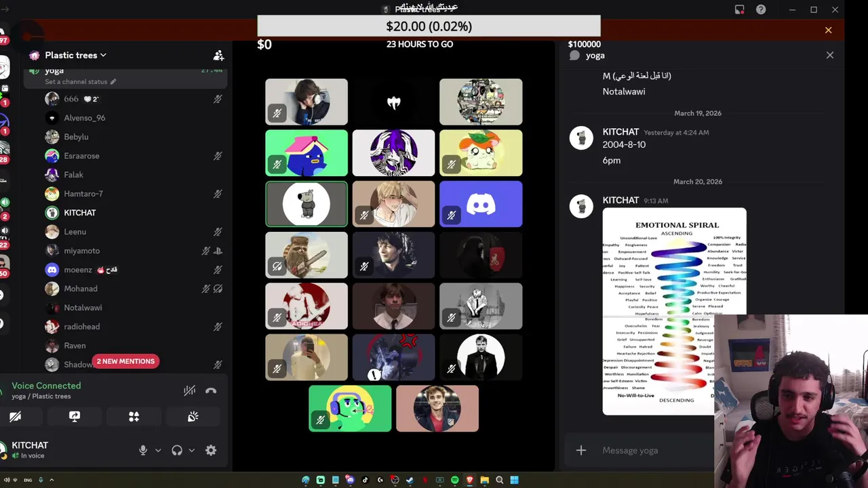Open microphone input options chevron

[x=158, y=450]
